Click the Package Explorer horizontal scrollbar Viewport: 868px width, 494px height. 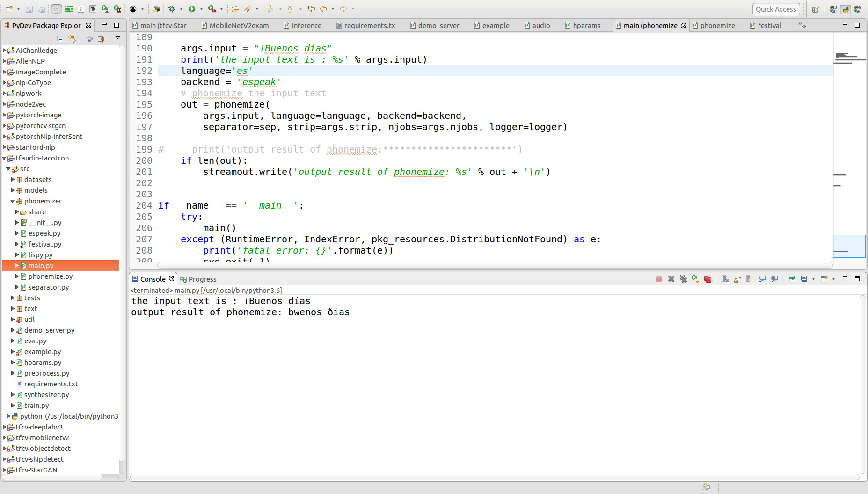pos(52,477)
